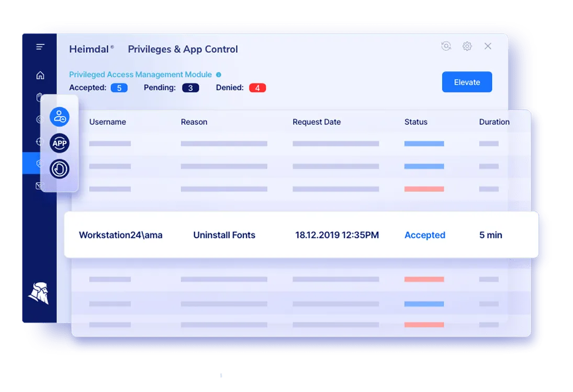This screenshot has width=573, height=392.
Task: Click the scan refresh icon in header
Action: (446, 46)
